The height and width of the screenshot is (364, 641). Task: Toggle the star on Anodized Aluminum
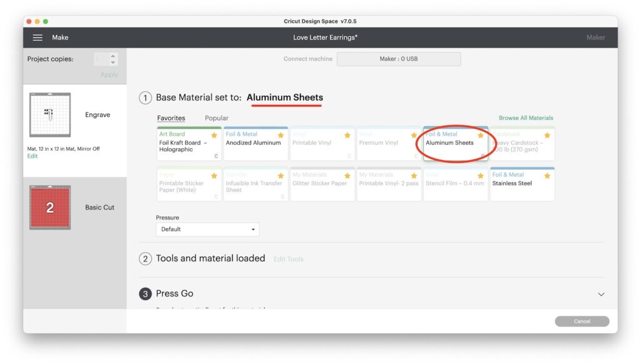point(281,135)
